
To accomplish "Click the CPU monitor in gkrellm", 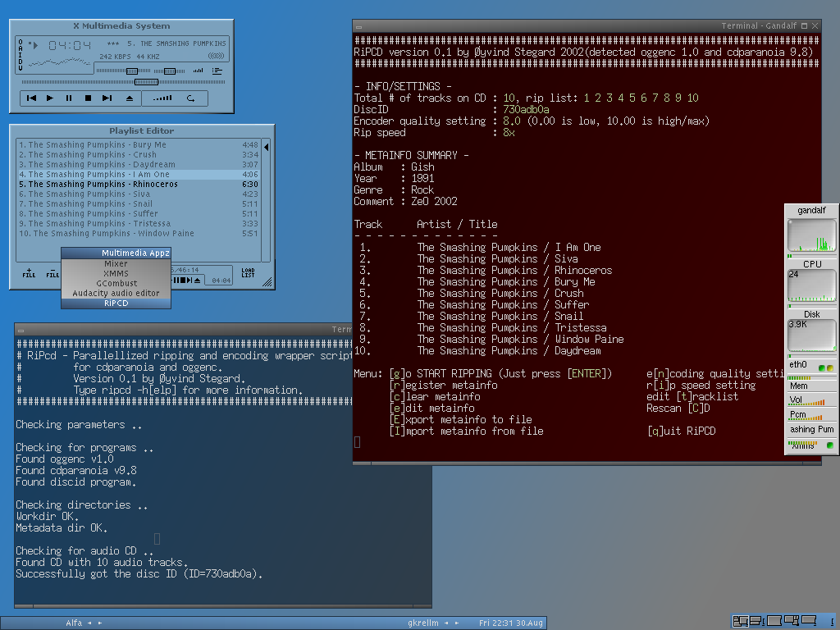I will coord(811,284).
